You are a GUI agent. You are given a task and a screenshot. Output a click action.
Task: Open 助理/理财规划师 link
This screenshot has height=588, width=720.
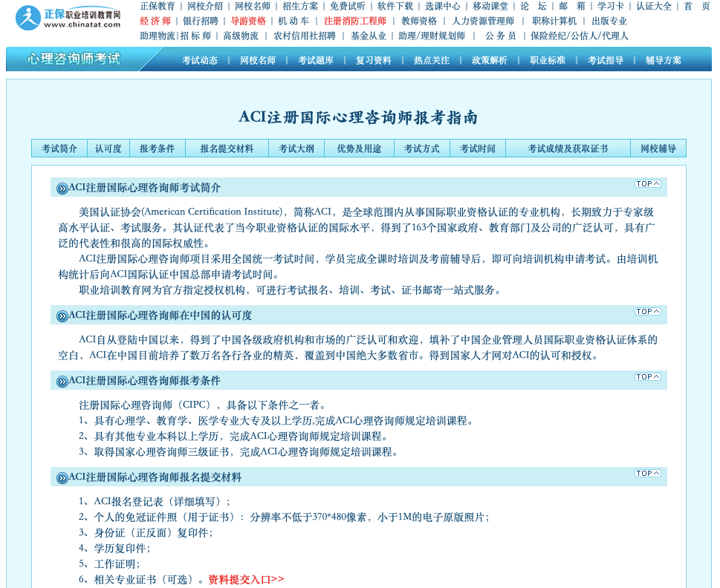pos(432,36)
